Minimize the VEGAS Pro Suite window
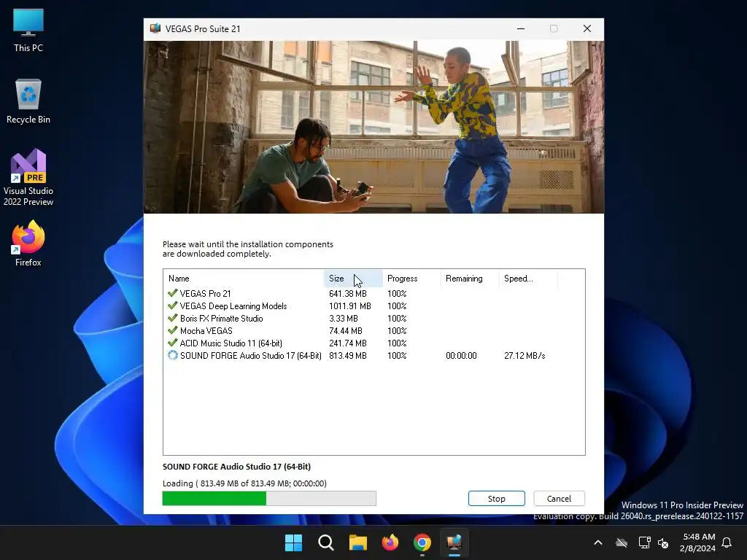The image size is (747, 560). coord(521,28)
